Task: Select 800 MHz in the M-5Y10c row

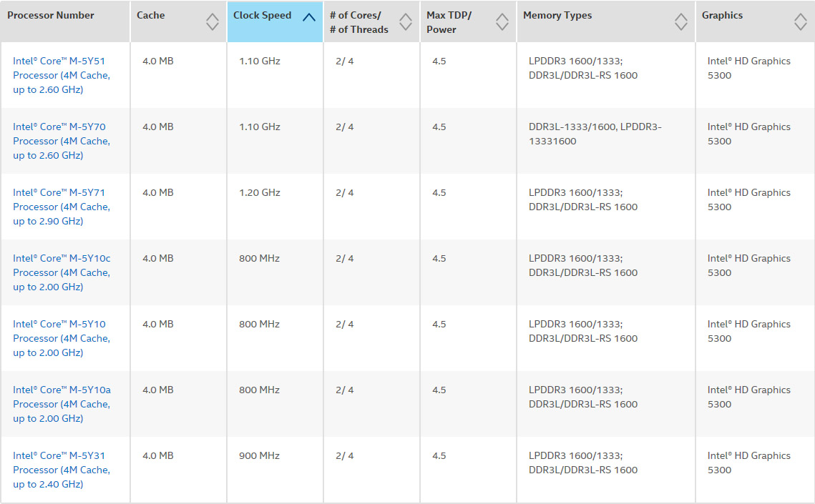Action: pyautogui.click(x=259, y=259)
